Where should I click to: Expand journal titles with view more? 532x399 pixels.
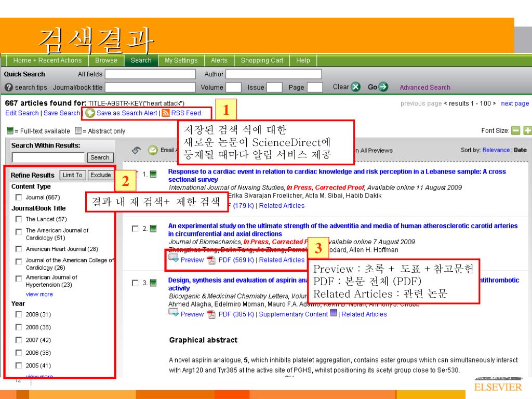coord(39,294)
